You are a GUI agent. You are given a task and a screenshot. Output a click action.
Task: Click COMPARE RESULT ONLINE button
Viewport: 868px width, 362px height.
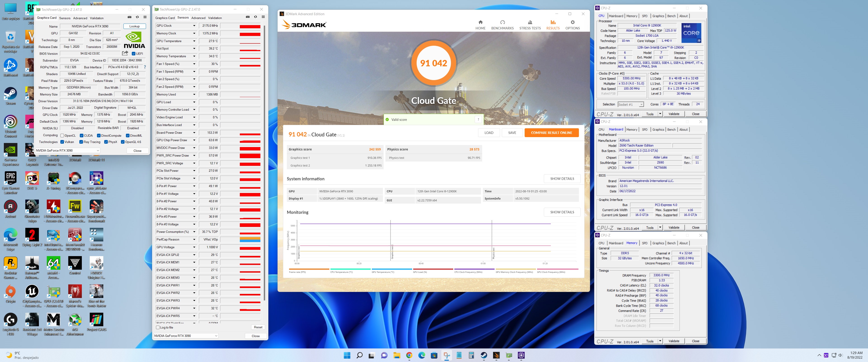552,133
